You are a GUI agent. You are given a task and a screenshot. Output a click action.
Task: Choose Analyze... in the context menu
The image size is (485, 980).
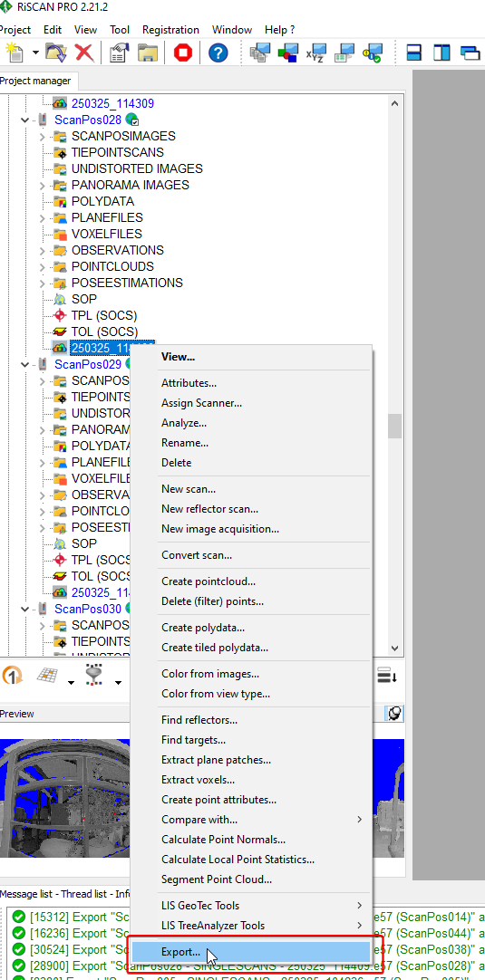point(250,423)
